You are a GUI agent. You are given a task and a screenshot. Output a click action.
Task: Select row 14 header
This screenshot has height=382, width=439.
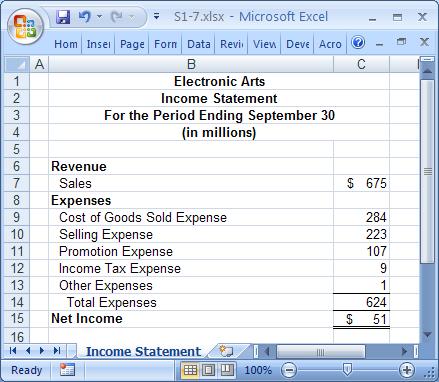(x=17, y=302)
